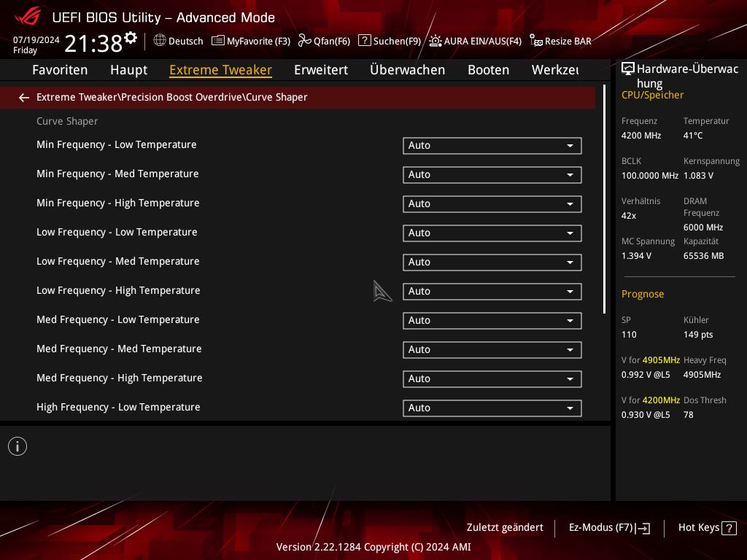The height and width of the screenshot is (560, 747).
Task: Select Low Frequency - High Temperature label
Action: tap(118, 290)
